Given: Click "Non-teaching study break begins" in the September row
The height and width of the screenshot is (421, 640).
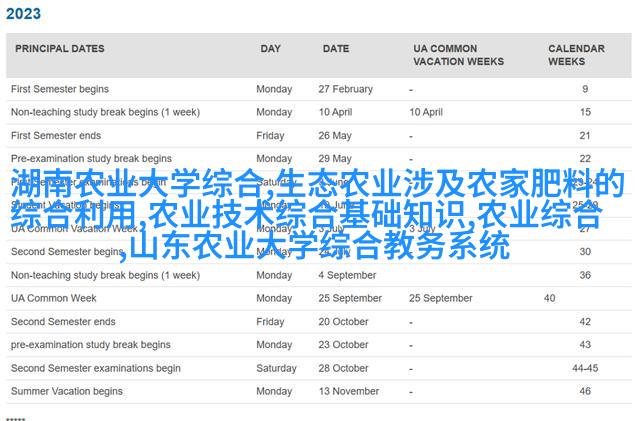Looking at the screenshot, I should pyautogui.click(x=105, y=275).
